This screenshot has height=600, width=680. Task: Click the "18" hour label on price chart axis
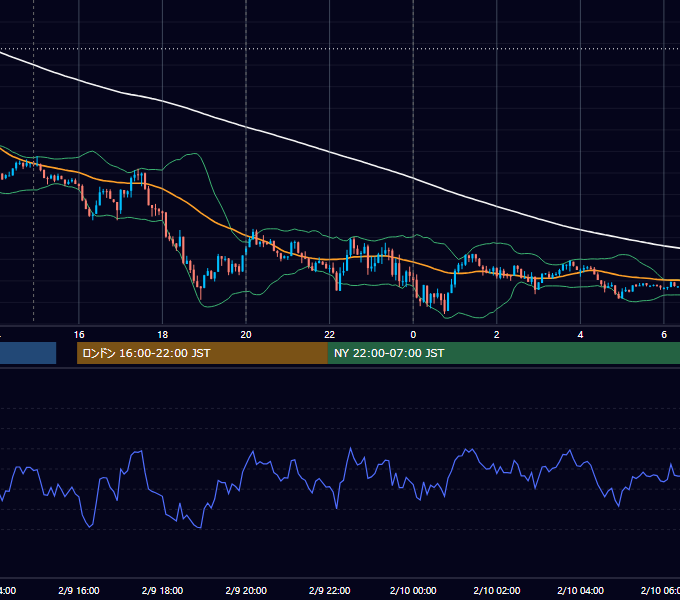coord(162,334)
